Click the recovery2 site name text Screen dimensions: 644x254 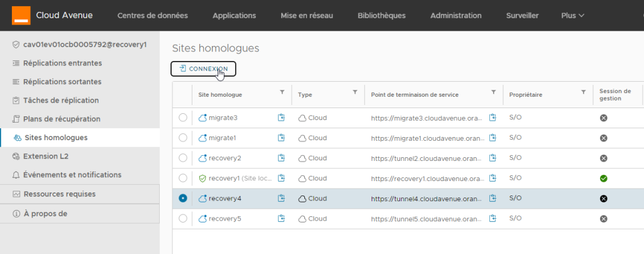tap(225, 158)
